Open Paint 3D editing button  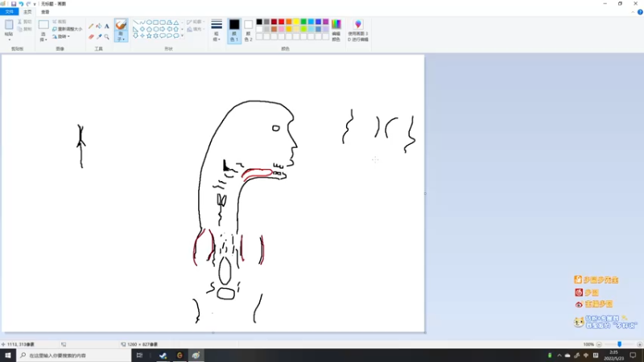pyautogui.click(x=357, y=30)
